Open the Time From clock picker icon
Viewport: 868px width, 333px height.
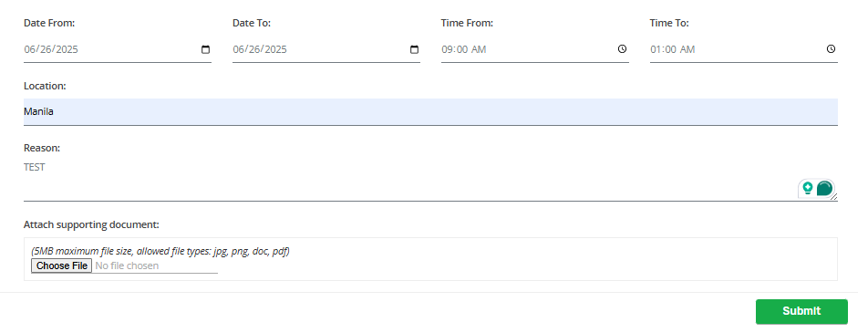pos(622,48)
